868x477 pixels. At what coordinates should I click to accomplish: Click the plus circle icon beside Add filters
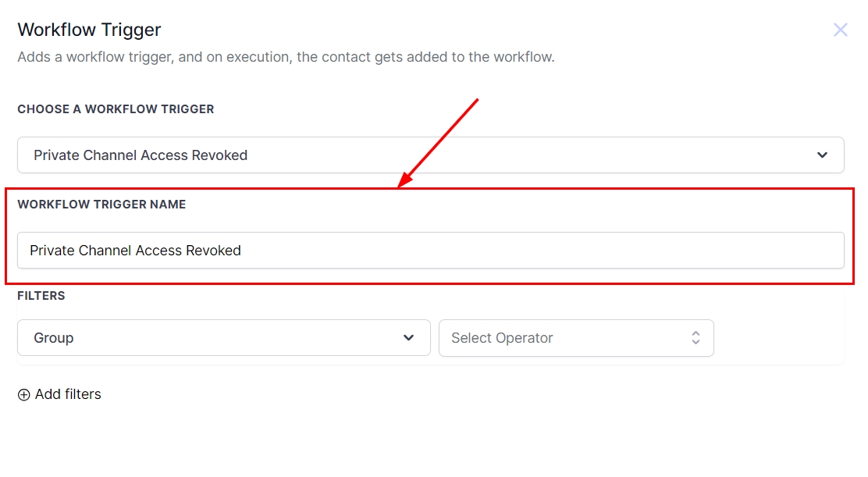pyautogui.click(x=24, y=395)
